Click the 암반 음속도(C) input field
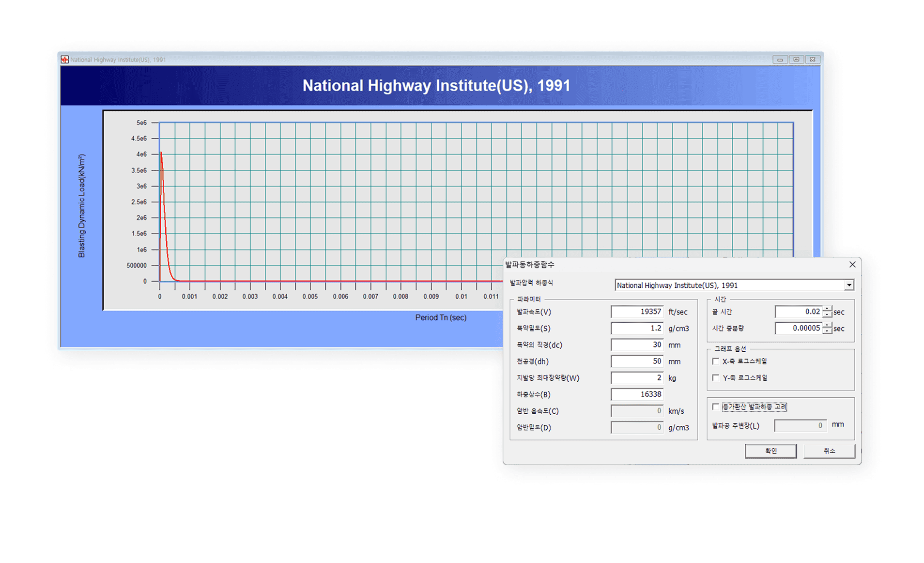The height and width of the screenshot is (563, 924). [637, 411]
